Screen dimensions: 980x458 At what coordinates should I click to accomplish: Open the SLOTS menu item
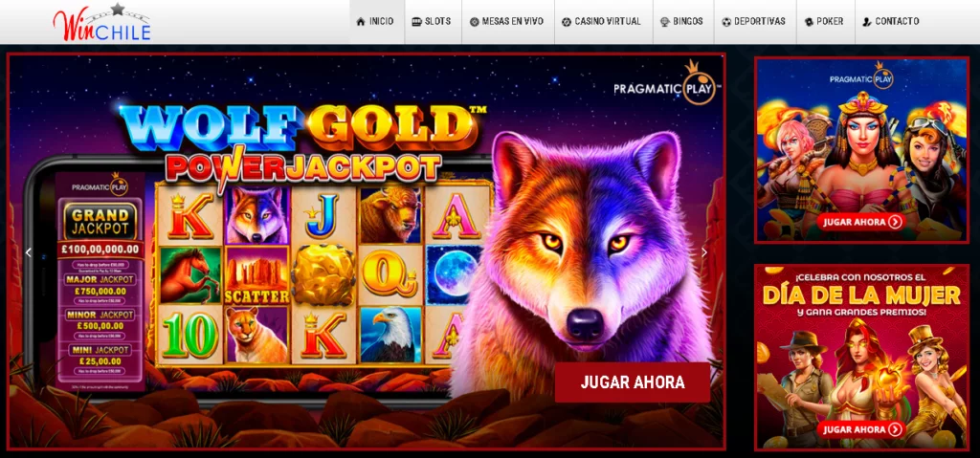[x=433, y=22]
